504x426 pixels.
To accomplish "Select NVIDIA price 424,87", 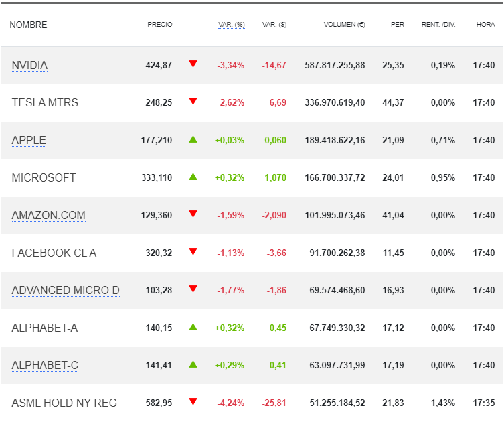I will 159,66.
